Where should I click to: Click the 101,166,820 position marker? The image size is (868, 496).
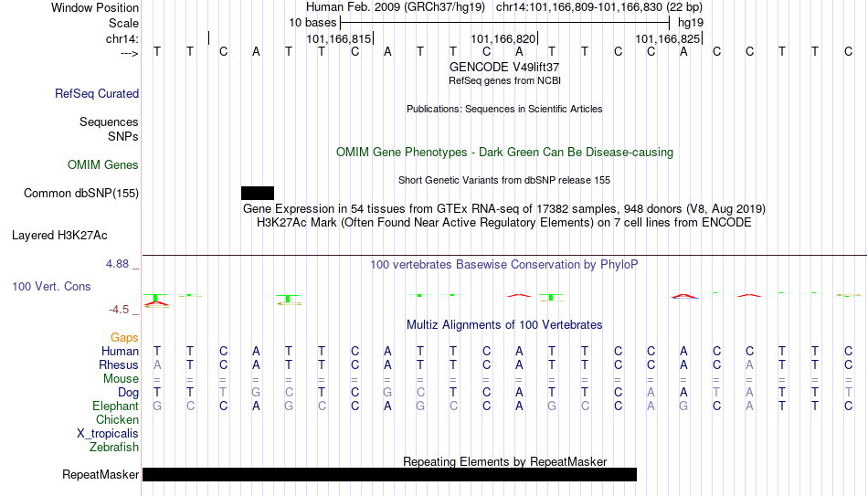click(x=503, y=38)
